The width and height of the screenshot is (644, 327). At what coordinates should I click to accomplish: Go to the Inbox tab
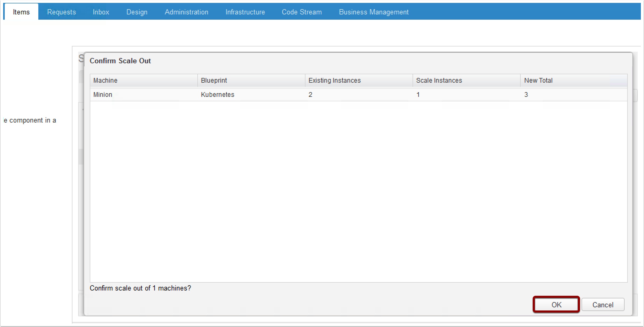coord(101,12)
